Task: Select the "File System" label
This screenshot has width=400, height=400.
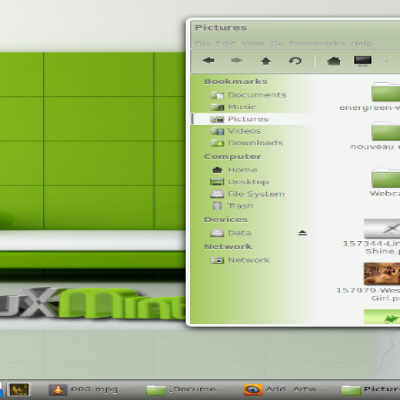Action: point(256,194)
